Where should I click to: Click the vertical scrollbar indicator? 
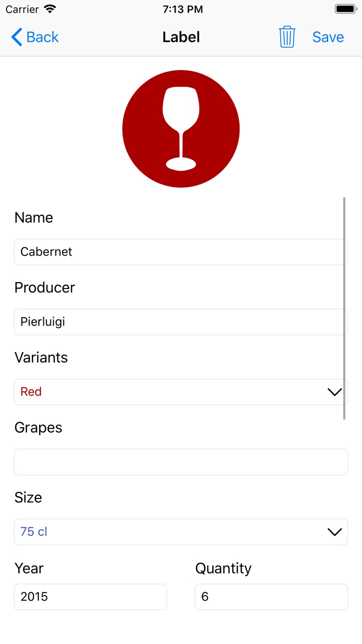click(344, 309)
